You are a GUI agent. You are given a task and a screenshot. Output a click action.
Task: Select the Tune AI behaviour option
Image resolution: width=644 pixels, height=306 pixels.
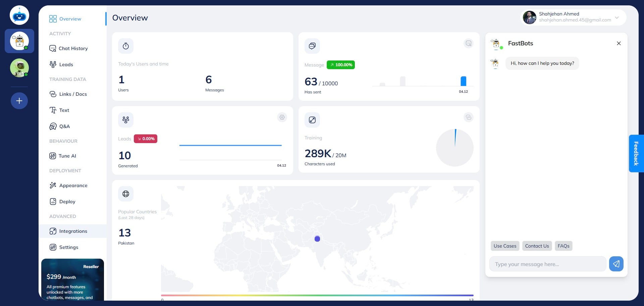68,156
